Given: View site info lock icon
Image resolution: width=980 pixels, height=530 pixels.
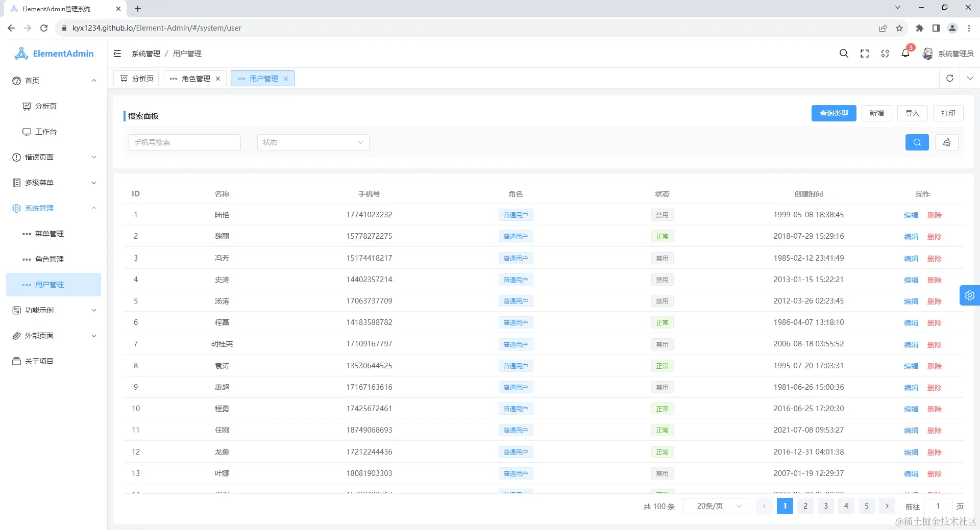Looking at the screenshot, I should point(64,28).
